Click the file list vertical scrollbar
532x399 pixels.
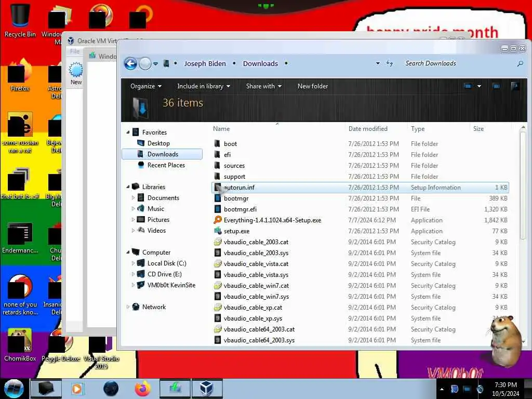point(523,185)
